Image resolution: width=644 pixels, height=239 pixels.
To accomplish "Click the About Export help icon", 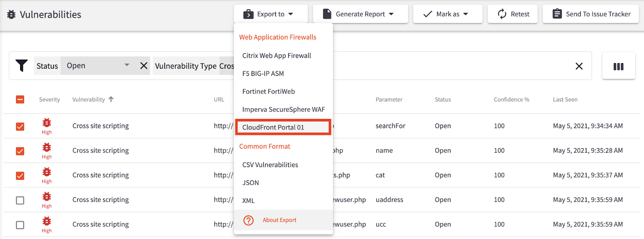I will click(x=249, y=220).
